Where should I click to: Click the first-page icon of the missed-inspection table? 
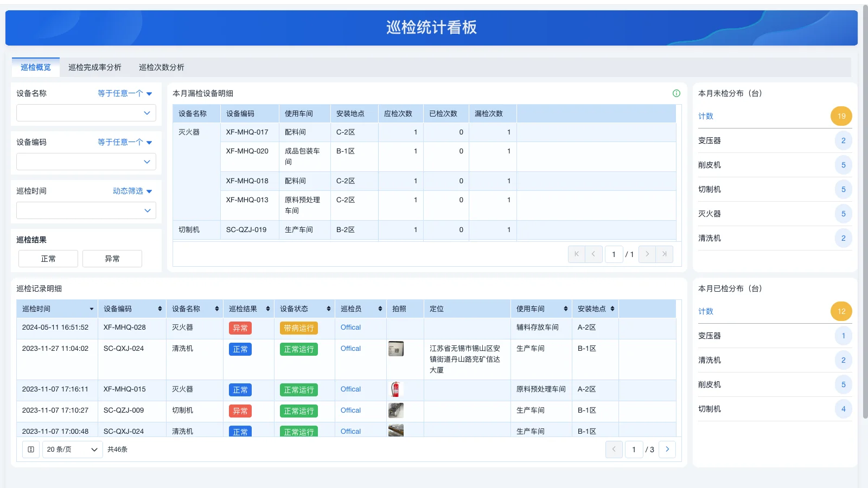(x=576, y=254)
